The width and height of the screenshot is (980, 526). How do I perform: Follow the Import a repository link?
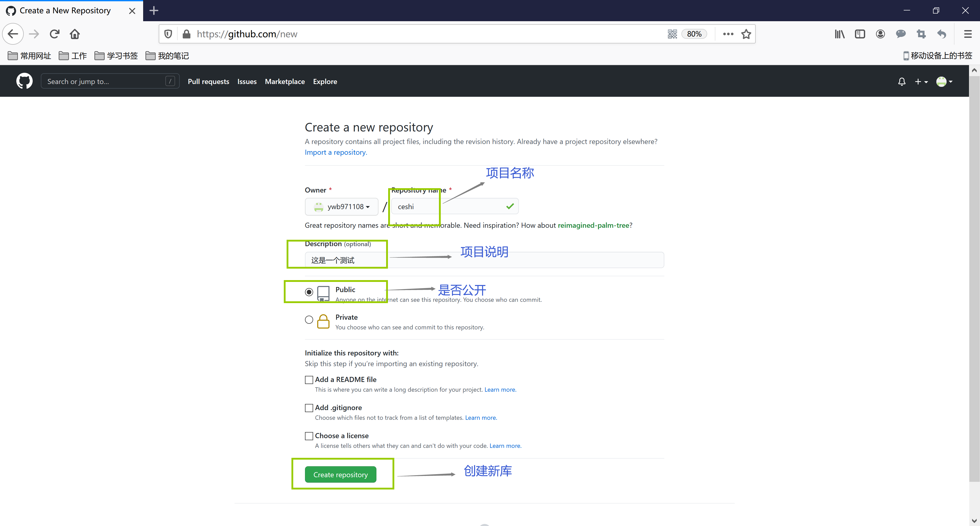point(336,152)
